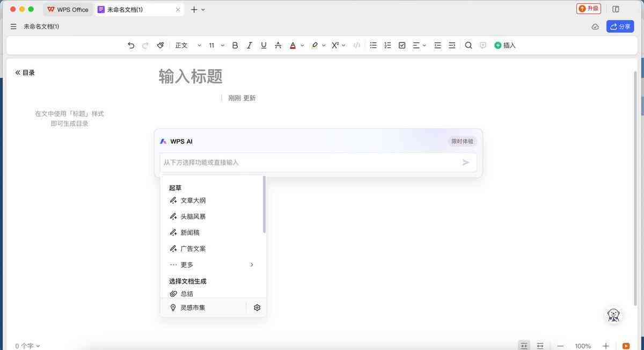644x350 pixels.
Task: Close the 未命名文档(1) tab
Action: 178,9
